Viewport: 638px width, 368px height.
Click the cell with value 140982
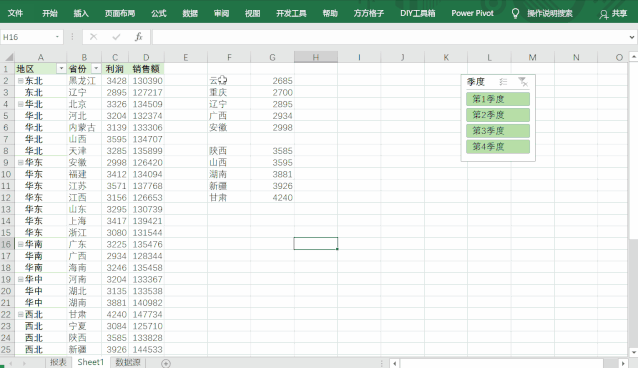pos(146,302)
